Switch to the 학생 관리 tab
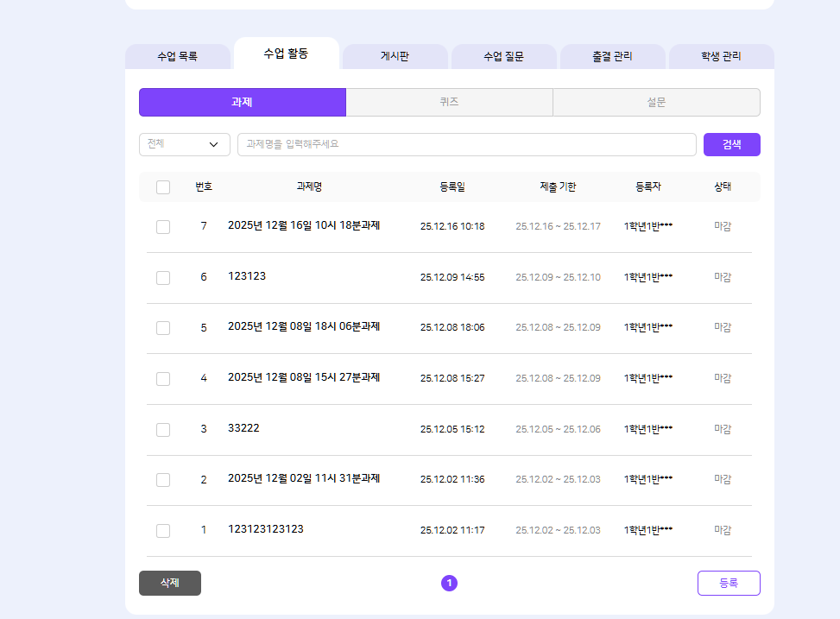Viewport: 840px width, 619px height. coord(721,57)
